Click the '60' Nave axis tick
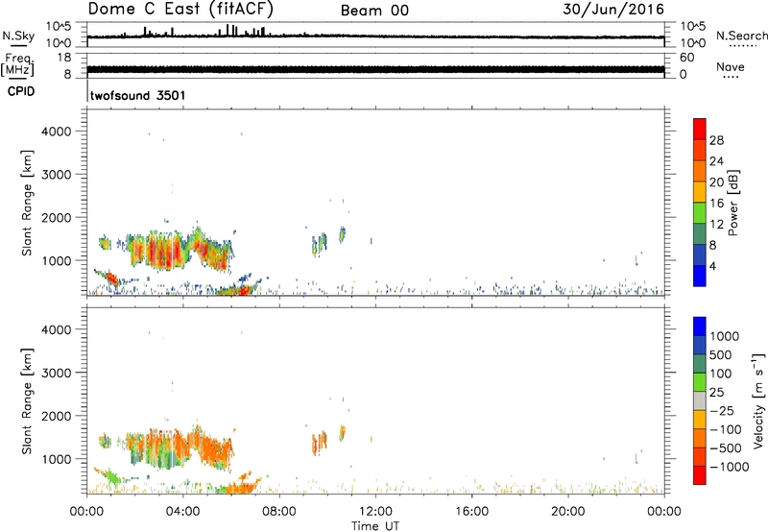768x532 pixels. [x=686, y=58]
